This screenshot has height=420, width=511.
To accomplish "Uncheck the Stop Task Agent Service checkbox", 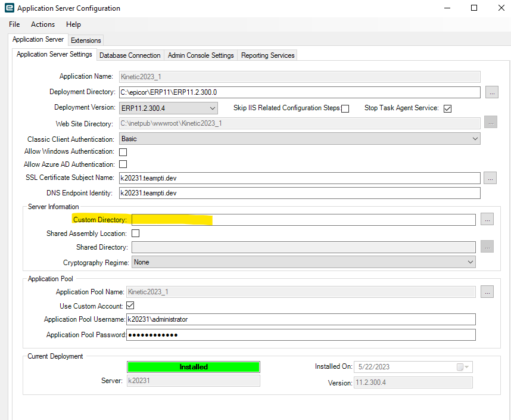I will [448, 108].
